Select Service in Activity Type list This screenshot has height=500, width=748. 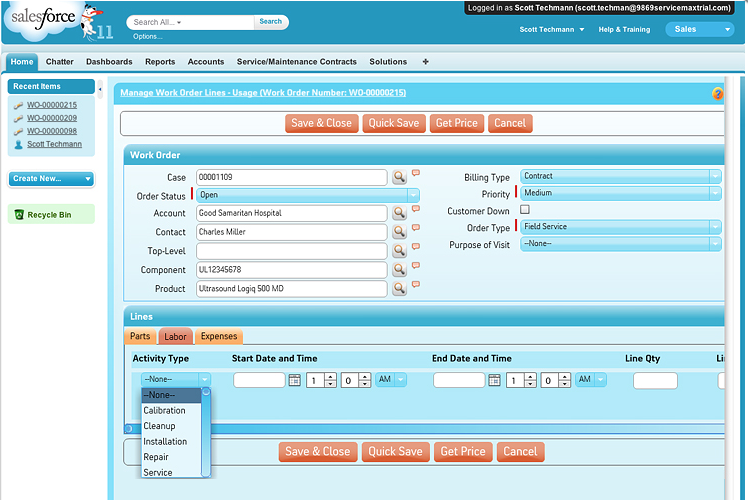click(172, 472)
